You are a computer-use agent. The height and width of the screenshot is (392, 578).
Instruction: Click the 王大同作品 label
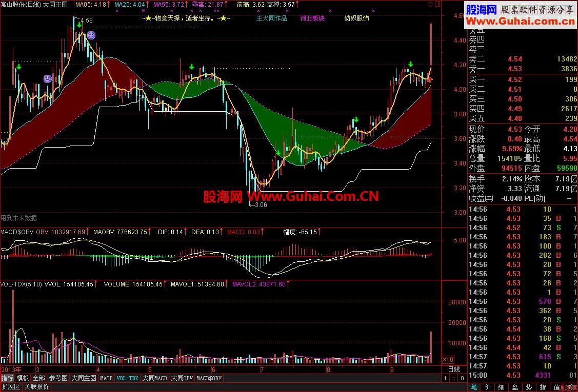[272, 18]
